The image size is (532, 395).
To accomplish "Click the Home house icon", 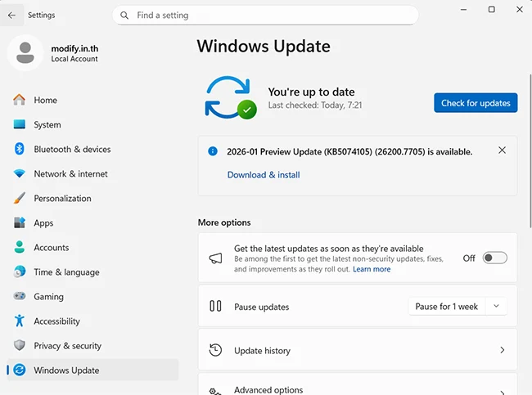I will [20, 100].
